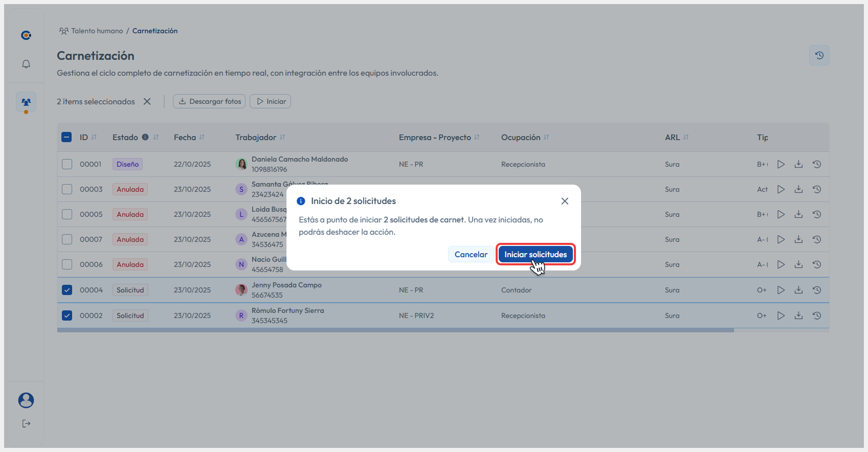Select worker Rómulo Fortuny Sierra

coord(287,310)
